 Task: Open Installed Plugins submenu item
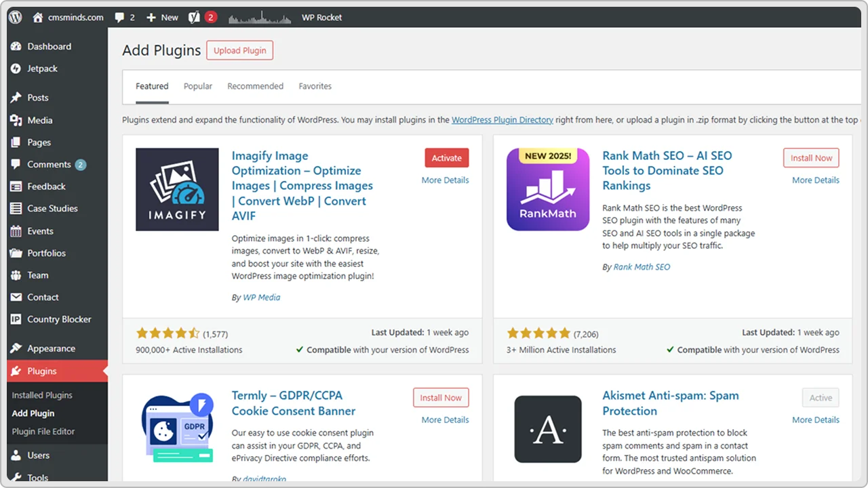point(42,395)
